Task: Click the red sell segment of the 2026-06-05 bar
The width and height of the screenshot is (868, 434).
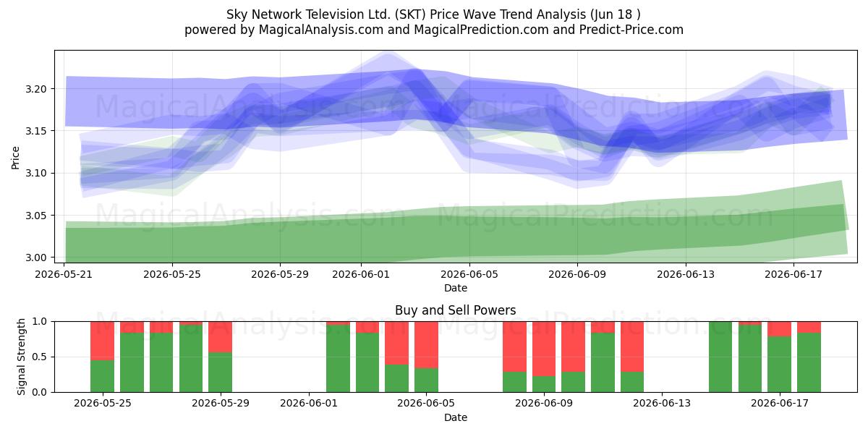Action: tap(427, 344)
